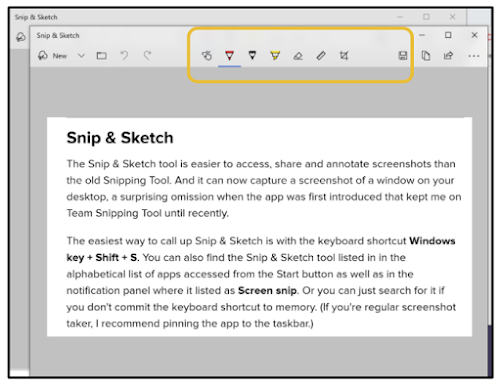Open a file using the folder icon
This screenshot has width=501, height=387.
[101, 56]
